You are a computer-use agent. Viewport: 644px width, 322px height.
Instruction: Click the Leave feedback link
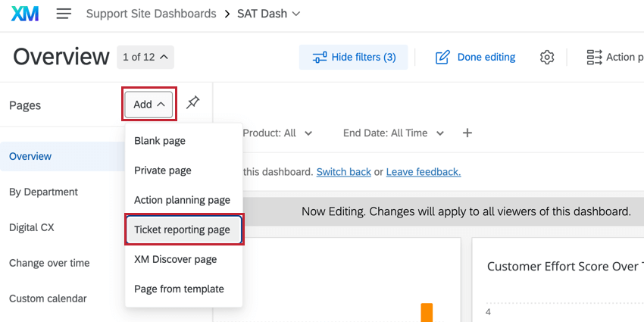click(x=423, y=172)
